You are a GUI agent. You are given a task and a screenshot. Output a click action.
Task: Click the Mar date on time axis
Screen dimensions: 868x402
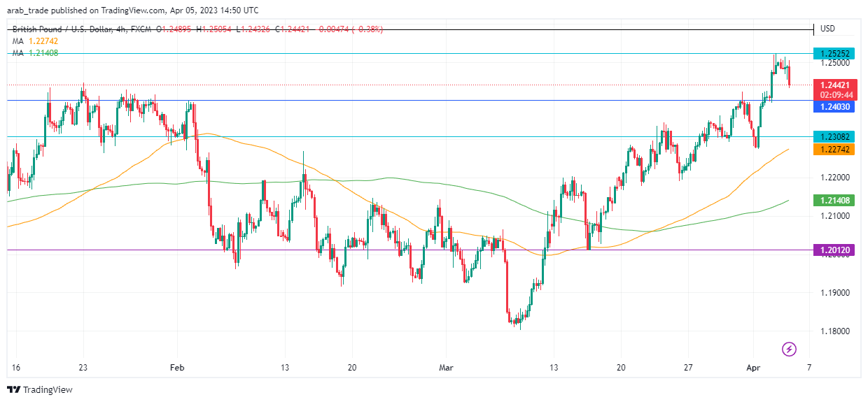pos(445,367)
